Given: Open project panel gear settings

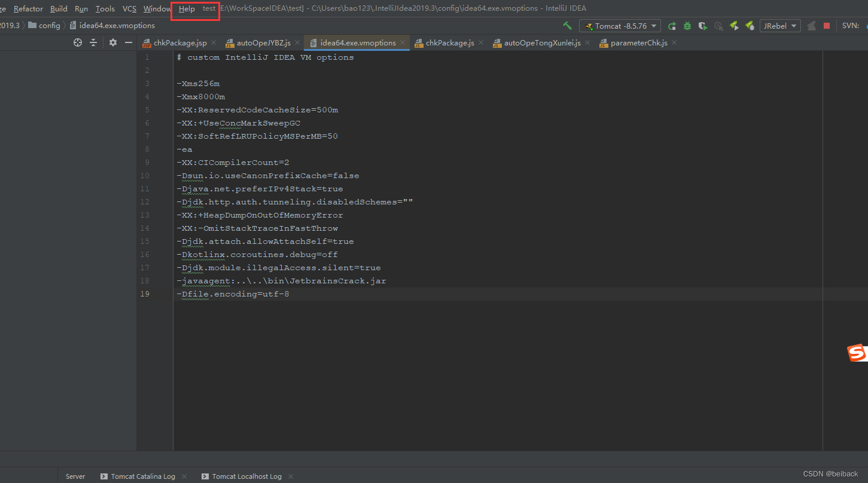Looking at the screenshot, I should pyautogui.click(x=113, y=42).
